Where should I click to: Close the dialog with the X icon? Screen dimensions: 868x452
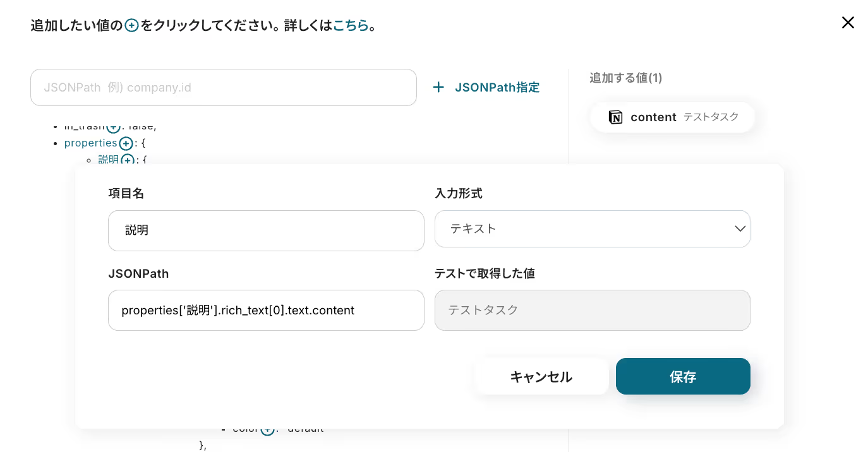pos(848,23)
